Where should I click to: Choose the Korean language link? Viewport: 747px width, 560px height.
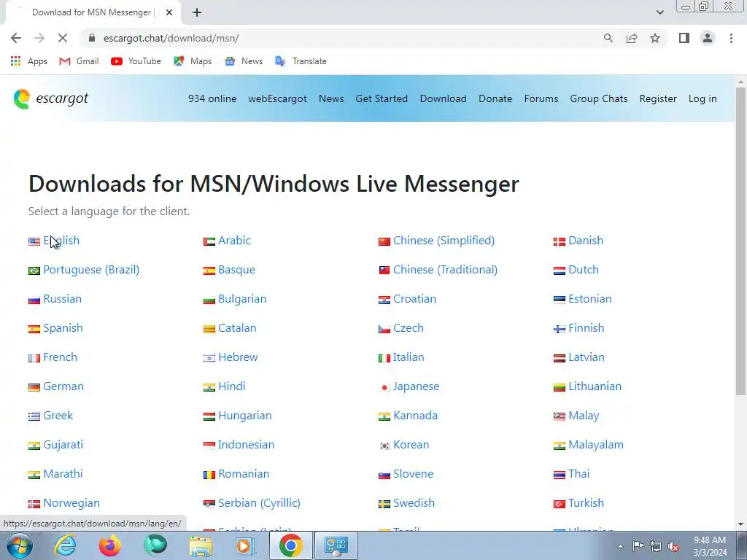411,445
